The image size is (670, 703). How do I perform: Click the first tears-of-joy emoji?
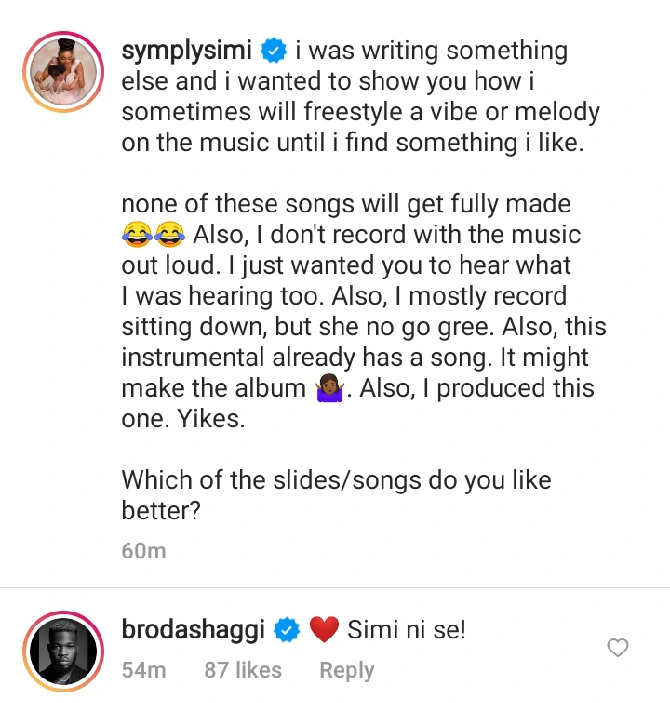click(136, 236)
